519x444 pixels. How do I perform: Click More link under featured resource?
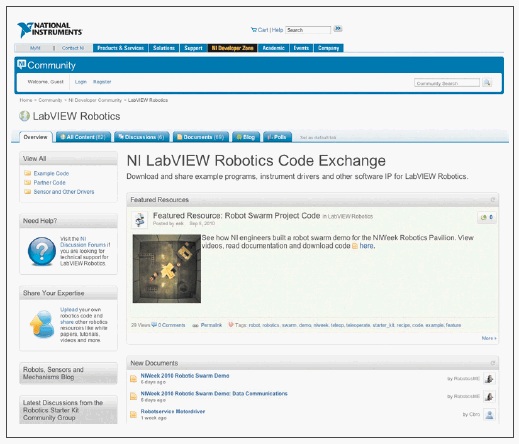pyautogui.click(x=489, y=338)
